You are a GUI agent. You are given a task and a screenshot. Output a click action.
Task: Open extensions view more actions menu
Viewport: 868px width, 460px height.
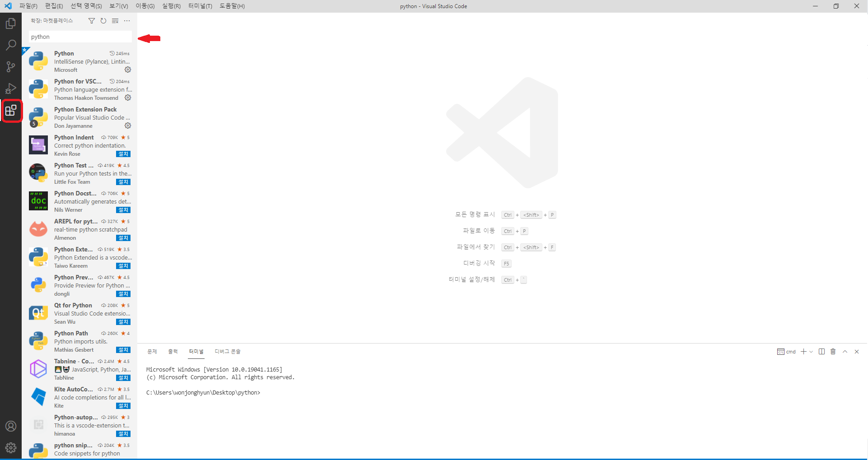tap(127, 21)
